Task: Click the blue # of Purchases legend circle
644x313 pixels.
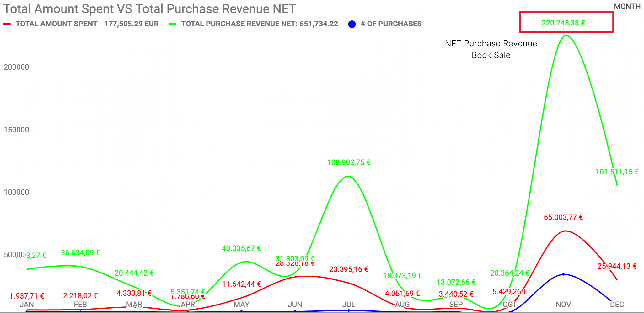Action: pos(352,24)
